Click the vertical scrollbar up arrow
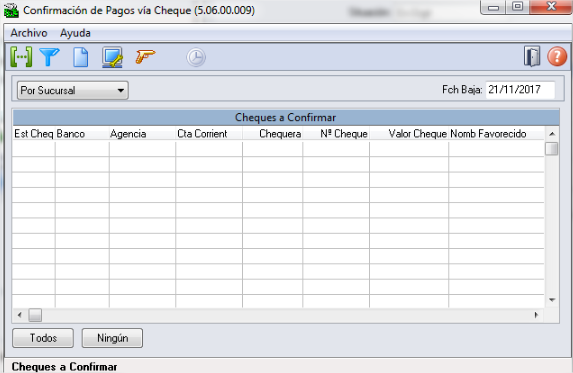573x373 pixels. coord(552,134)
